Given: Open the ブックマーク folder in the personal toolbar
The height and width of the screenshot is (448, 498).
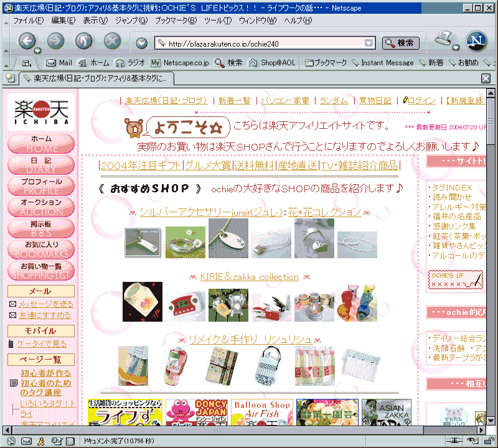Looking at the screenshot, I should [x=326, y=63].
